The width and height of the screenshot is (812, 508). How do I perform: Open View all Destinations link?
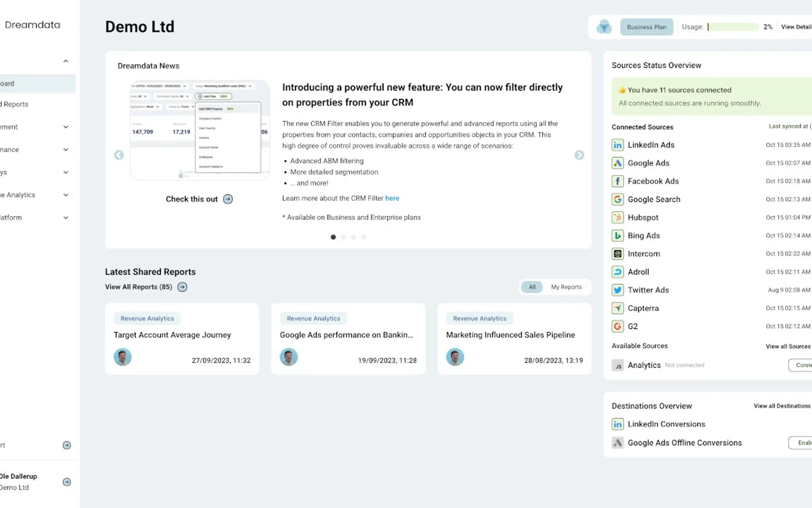coord(782,406)
